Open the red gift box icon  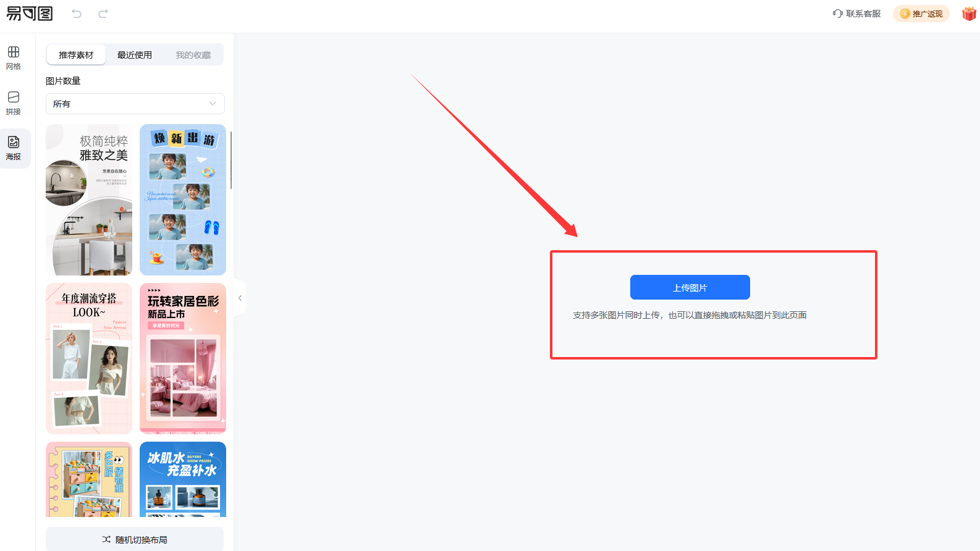[969, 14]
